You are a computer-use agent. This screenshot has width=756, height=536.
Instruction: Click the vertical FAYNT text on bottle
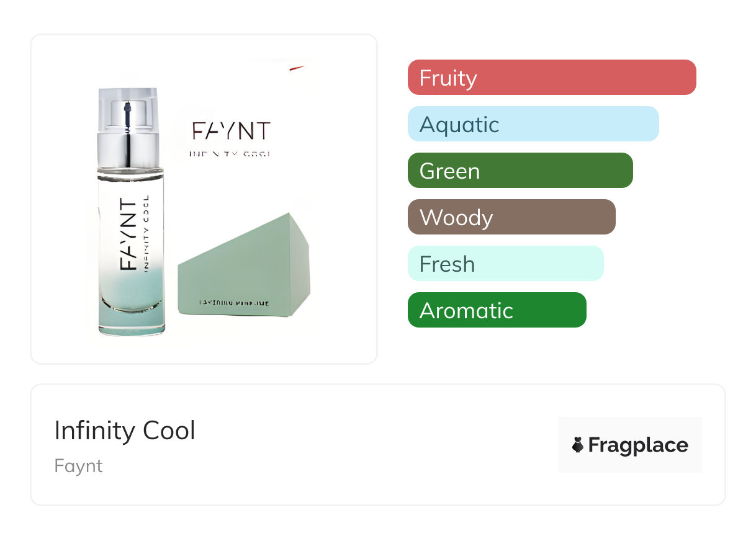pyautogui.click(x=127, y=234)
